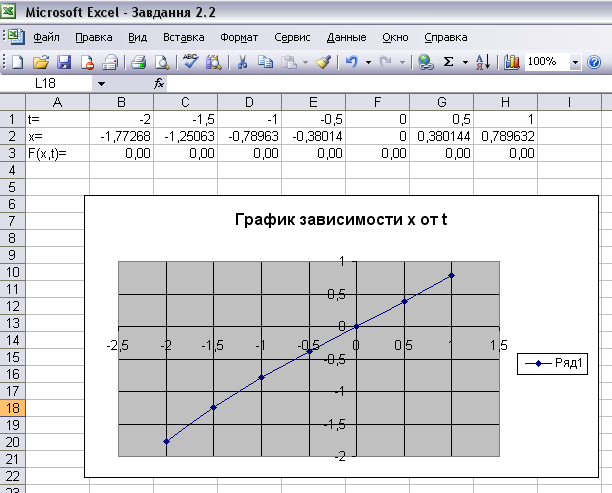612x493 pixels.
Task: Open the Справка menu
Action: click(445, 37)
